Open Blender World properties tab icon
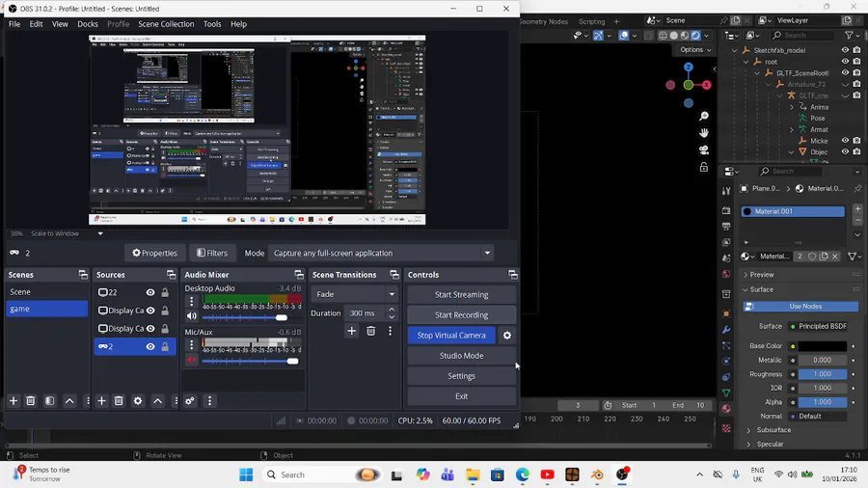868x488 pixels. pos(726,274)
